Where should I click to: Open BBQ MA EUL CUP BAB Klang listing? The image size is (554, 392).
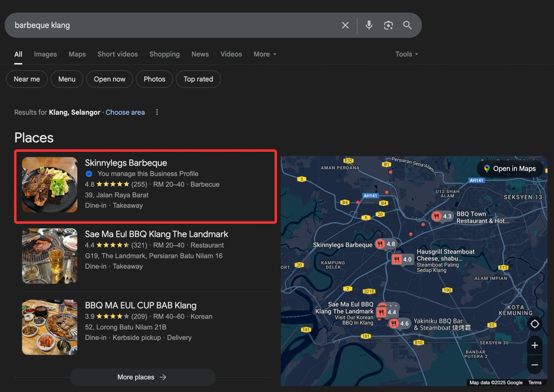141,305
